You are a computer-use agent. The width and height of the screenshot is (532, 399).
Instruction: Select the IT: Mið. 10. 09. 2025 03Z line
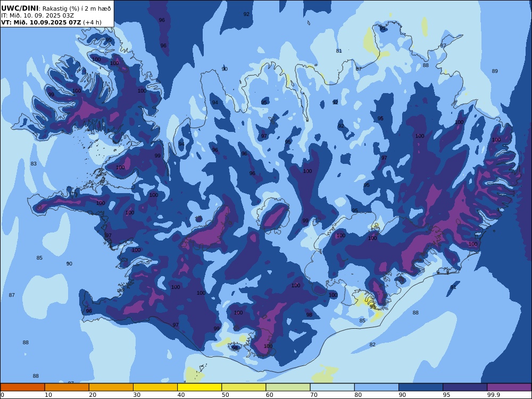click(37, 15)
